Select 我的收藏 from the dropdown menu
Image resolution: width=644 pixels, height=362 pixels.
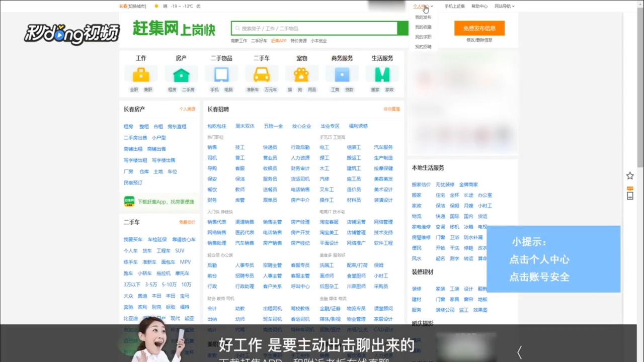point(423,27)
